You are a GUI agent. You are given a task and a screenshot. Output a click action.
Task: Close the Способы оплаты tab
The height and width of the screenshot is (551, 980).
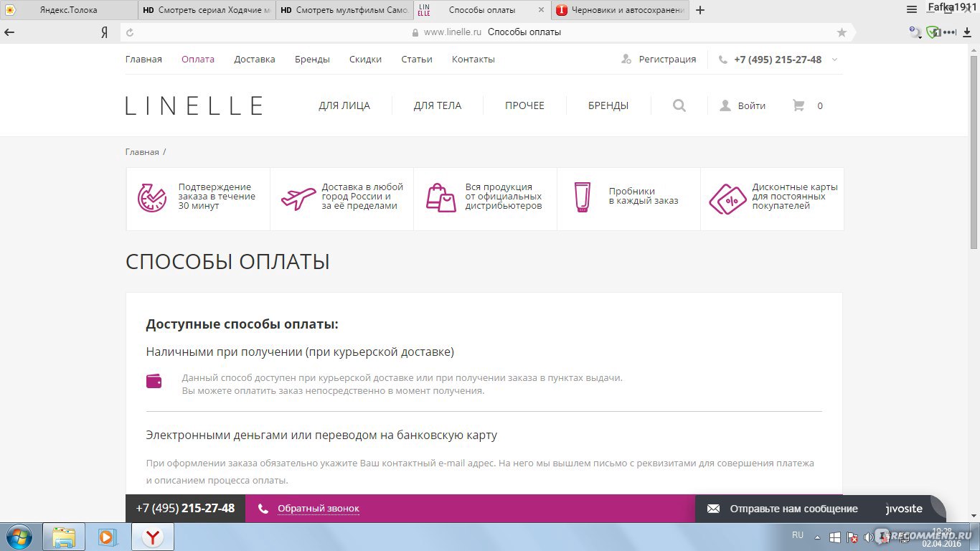(542, 10)
